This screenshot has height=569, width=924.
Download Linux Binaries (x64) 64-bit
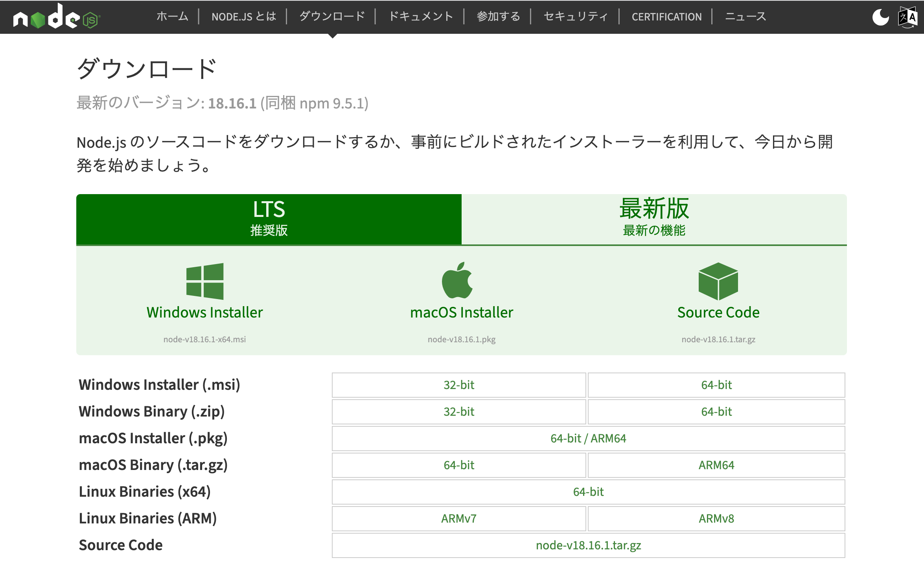click(x=589, y=492)
